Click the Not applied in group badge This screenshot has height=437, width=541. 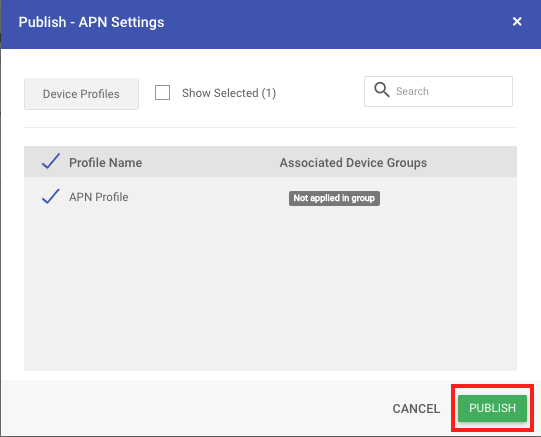point(334,198)
